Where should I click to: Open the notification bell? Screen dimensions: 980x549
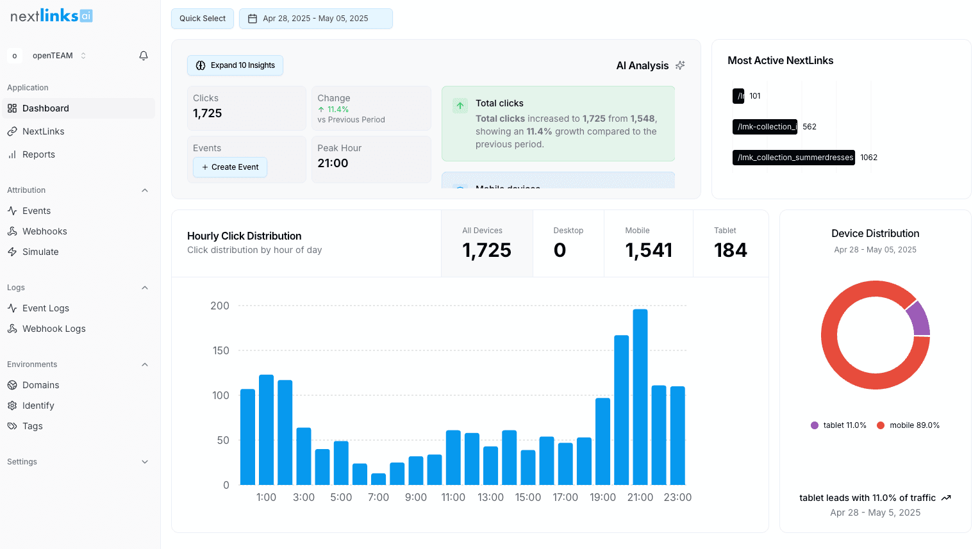pyautogui.click(x=144, y=55)
